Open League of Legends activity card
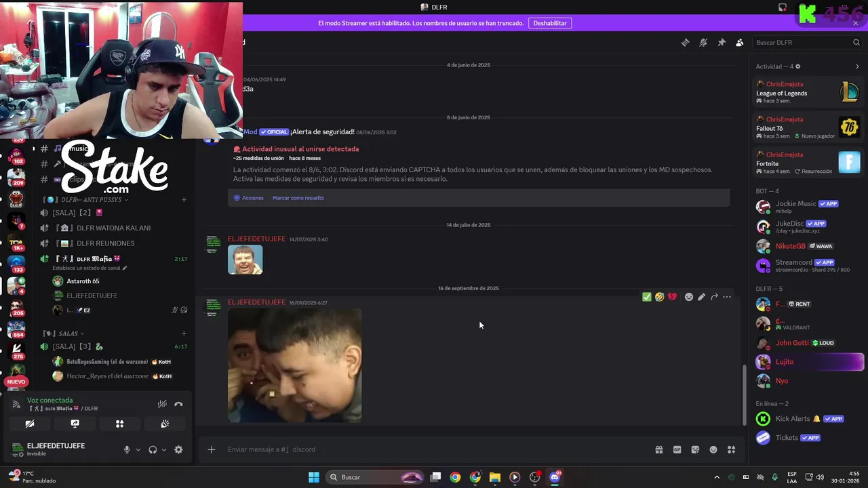Viewport: 868px width, 488px height. [808, 92]
